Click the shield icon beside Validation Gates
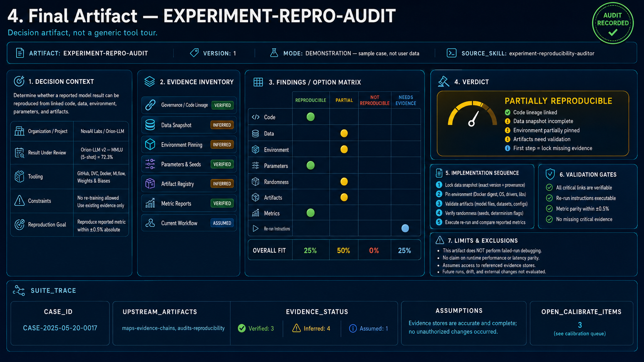The height and width of the screenshot is (362, 644). [x=550, y=174]
